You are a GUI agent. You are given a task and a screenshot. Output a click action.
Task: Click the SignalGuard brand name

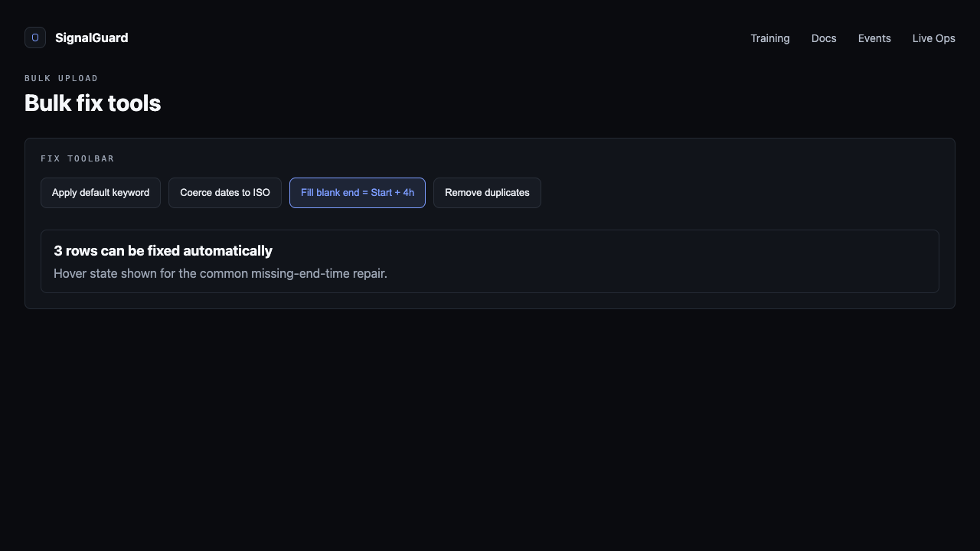point(91,37)
